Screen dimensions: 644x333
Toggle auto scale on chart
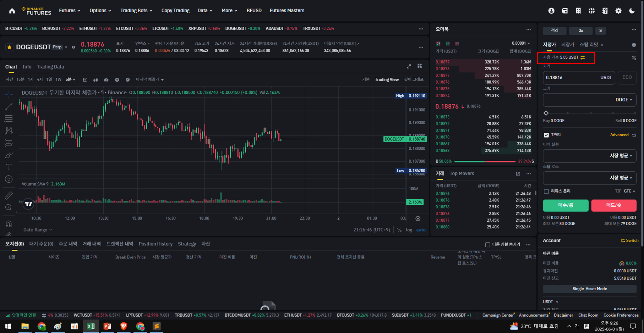(421, 230)
